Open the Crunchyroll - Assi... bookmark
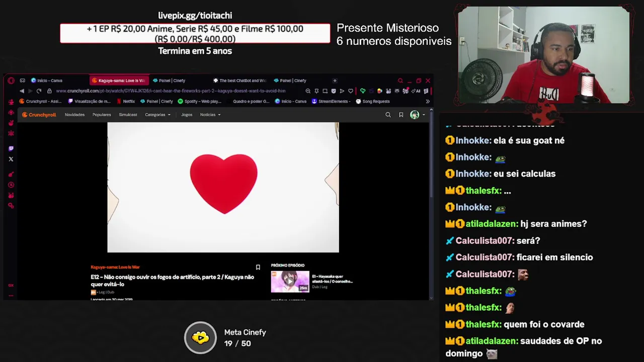 tap(40, 101)
